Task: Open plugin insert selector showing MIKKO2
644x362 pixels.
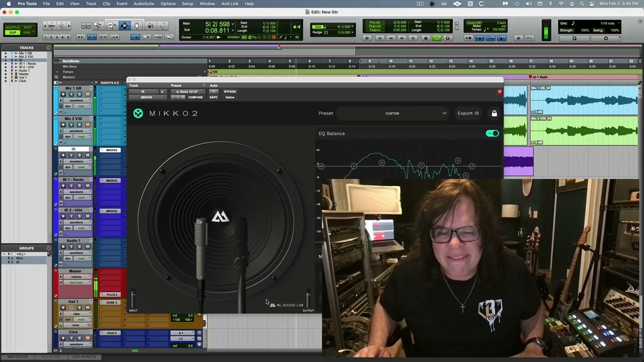Action: pyautogui.click(x=148, y=97)
